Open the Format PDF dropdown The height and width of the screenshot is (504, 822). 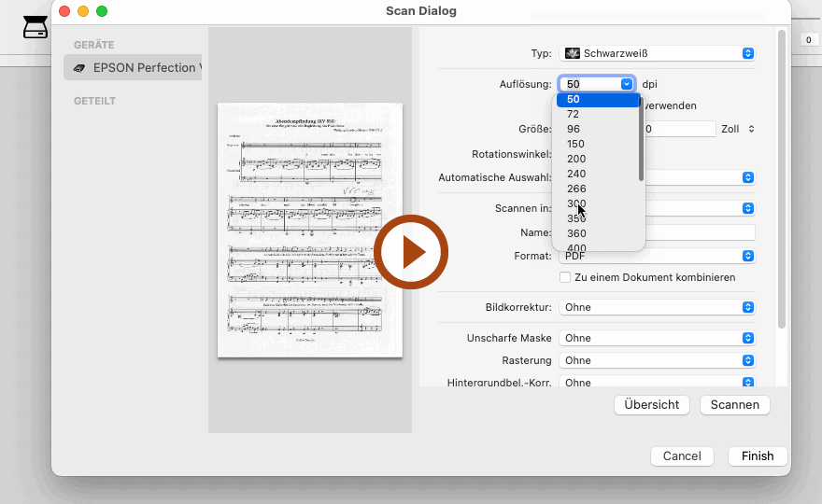point(658,256)
